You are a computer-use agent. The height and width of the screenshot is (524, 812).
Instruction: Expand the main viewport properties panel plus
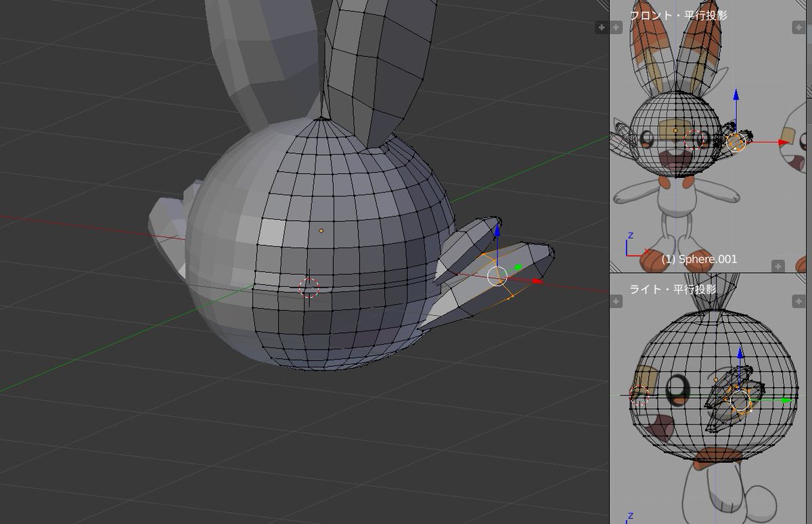coord(600,28)
